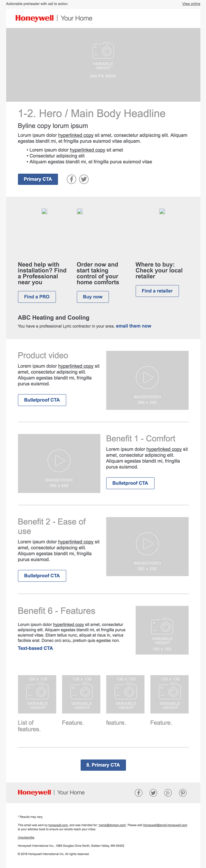Click the View online link
Image resolution: width=206 pixels, height=868 pixels.
(x=191, y=4)
